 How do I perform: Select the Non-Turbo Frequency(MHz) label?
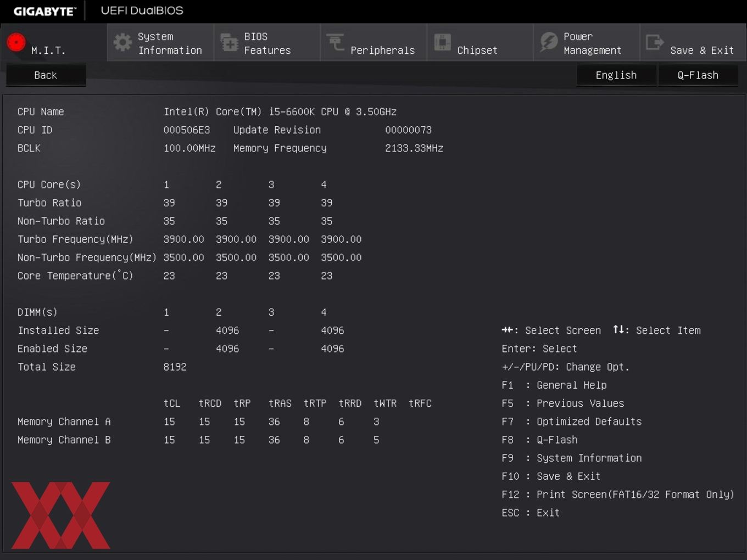[87, 257]
